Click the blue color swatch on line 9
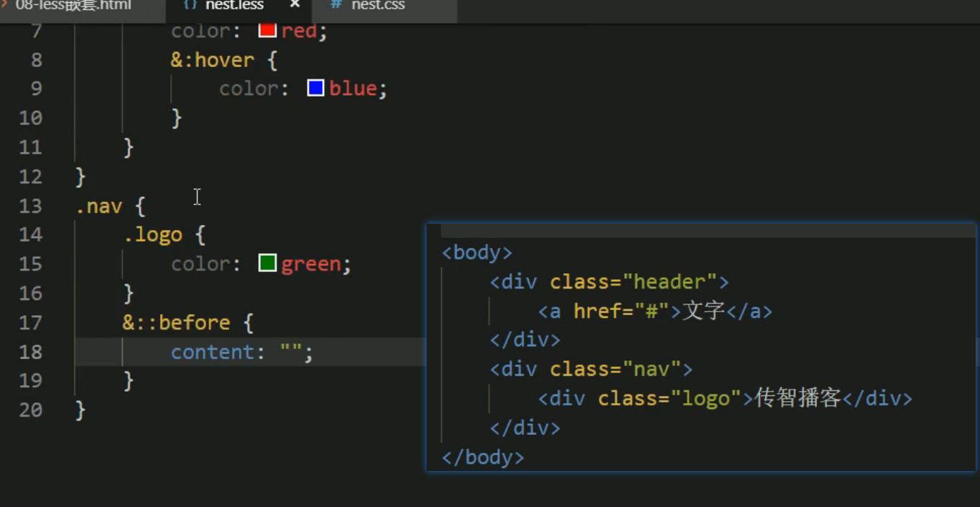This screenshot has width=980, height=507. click(x=315, y=87)
